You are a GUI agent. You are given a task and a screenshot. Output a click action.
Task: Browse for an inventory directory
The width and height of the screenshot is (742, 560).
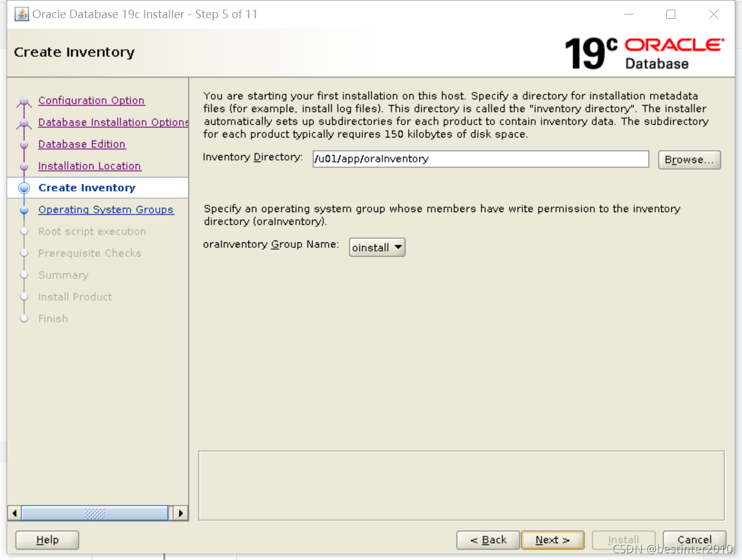click(689, 159)
